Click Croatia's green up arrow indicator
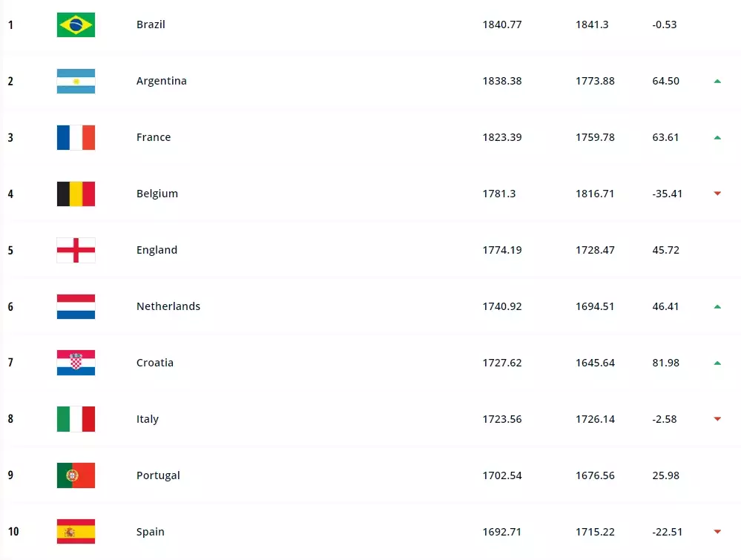 717,363
